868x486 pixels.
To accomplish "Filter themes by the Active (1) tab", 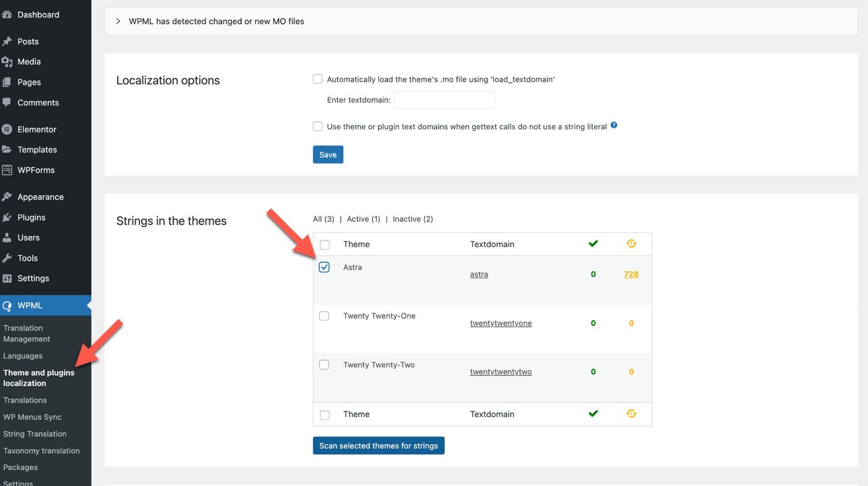I will click(363, 219).
